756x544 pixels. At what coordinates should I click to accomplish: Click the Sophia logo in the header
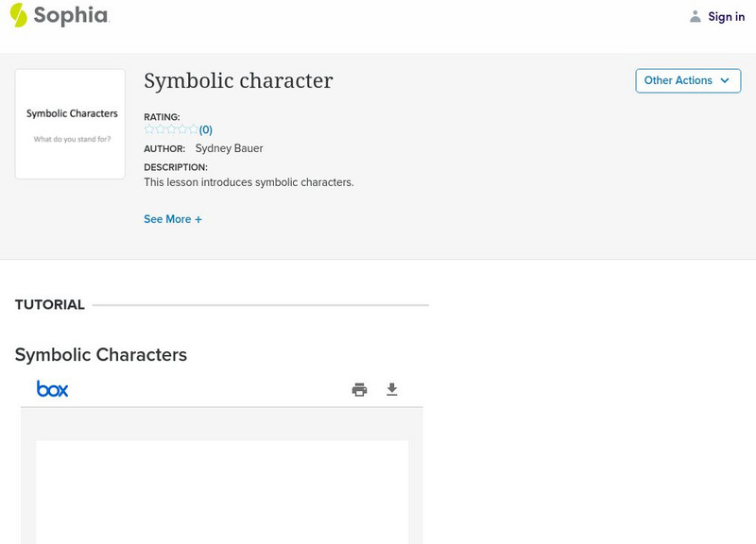click(59, 15)
